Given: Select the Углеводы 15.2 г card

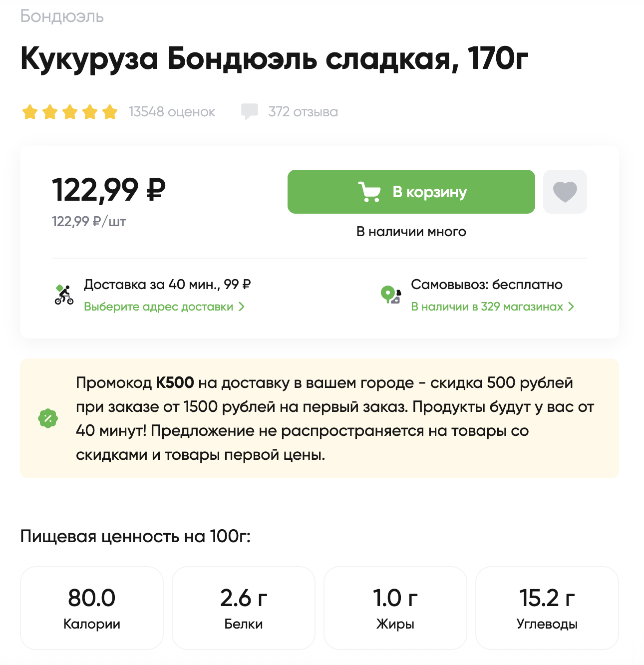Looking at the screenshot, I should tap(547, 608).
